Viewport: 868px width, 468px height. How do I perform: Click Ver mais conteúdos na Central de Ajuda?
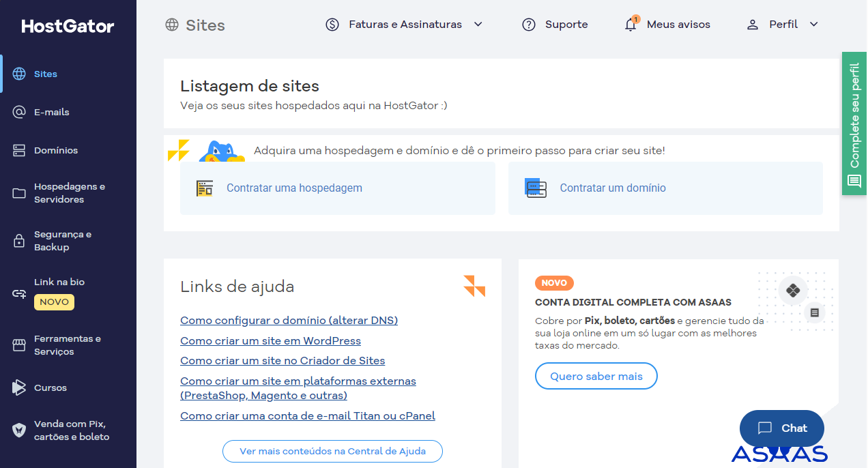[332, 452]
